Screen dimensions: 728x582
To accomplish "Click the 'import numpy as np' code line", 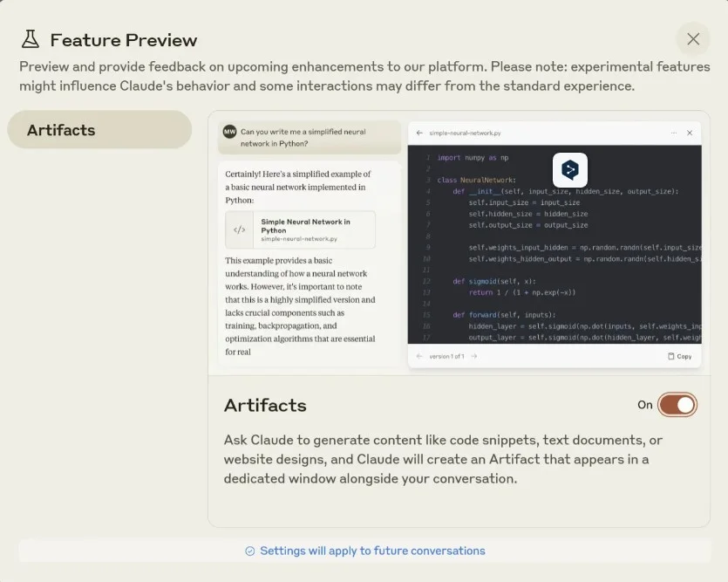I will [473, 157].
